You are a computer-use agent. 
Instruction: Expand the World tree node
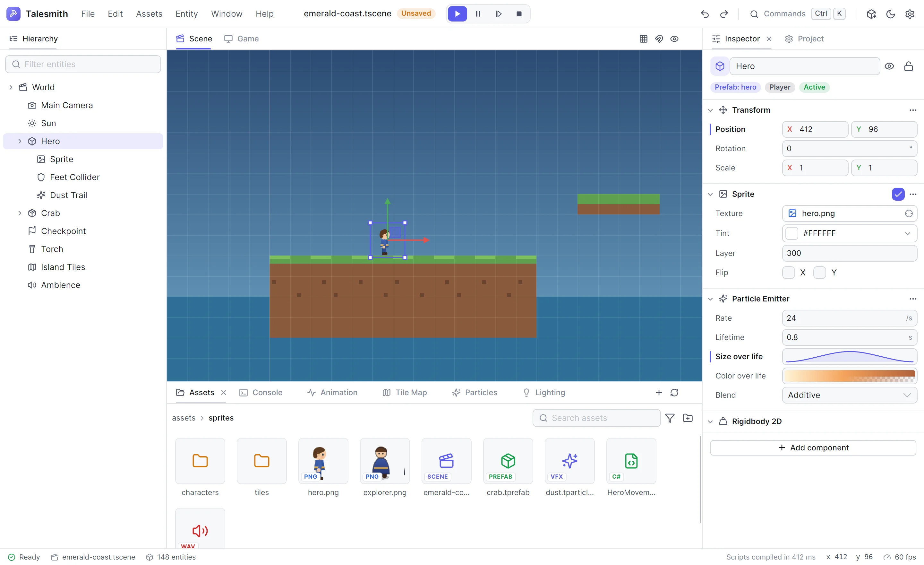11,87
